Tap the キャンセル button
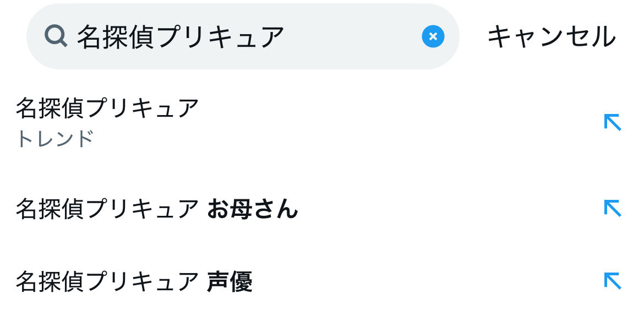This screenshot has height=321, width=644. [x=551, y=37]
